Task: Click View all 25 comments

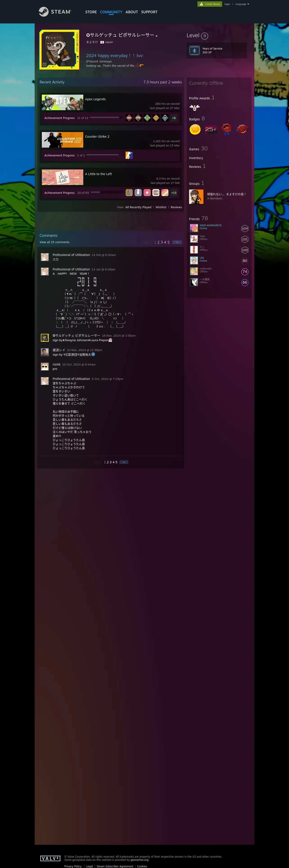Action: pyautogui.click(x=54, y=242)
